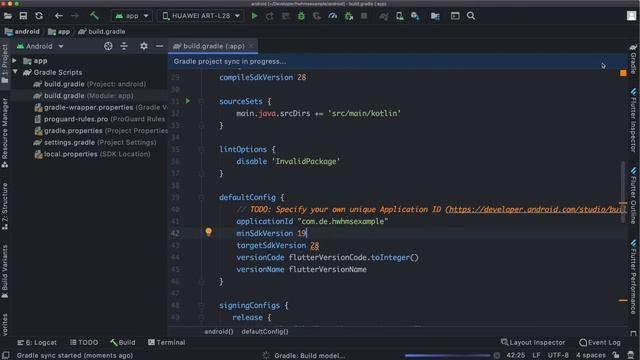Hide the Project panel with minus icon

(160, 46)
